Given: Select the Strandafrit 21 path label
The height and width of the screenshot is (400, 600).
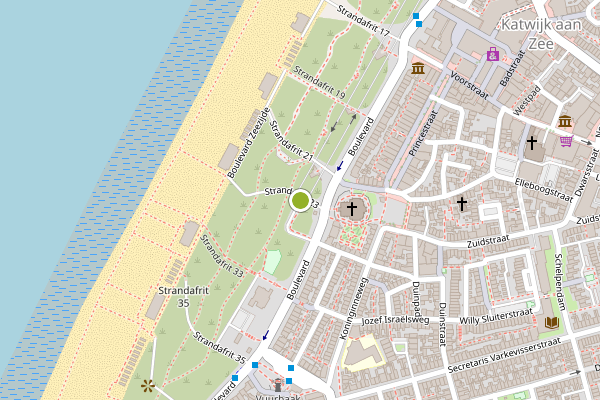Looking at the screenshot, I should coord(292,141).
